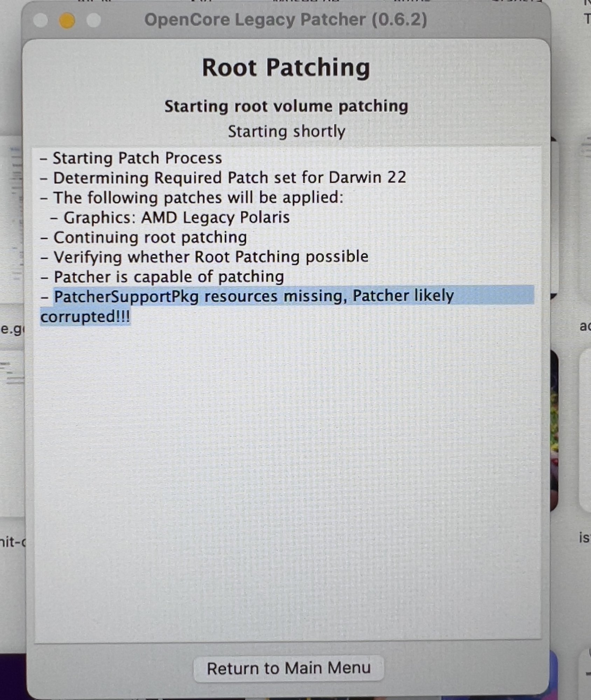591x700 pixels.
Task: Select 'Verifying whether Root Patching possible' line
Action: tap(204, 257)
